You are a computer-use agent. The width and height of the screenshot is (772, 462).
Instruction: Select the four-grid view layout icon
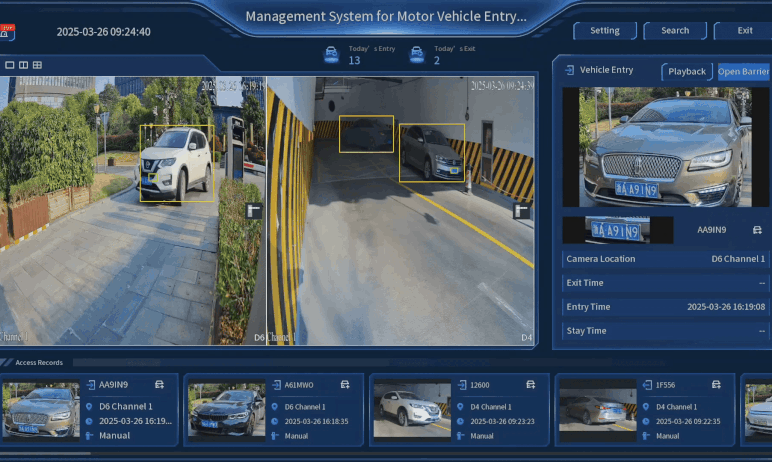point(37,65)
